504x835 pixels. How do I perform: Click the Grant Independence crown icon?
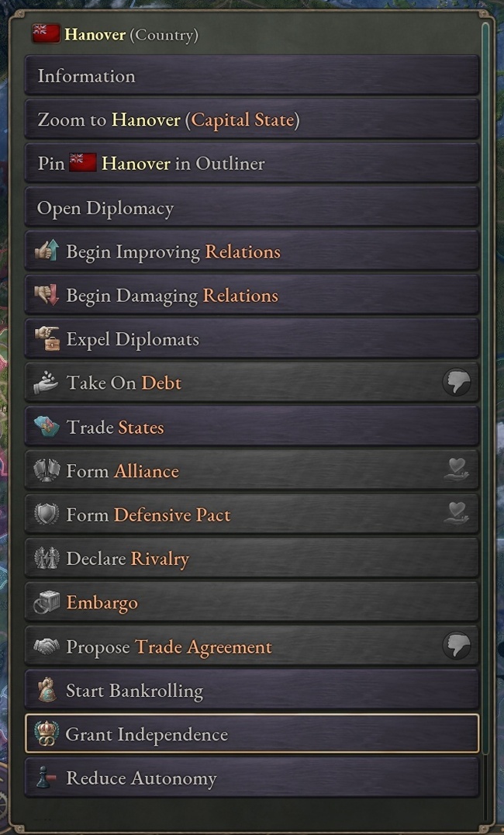click(47, 734)
